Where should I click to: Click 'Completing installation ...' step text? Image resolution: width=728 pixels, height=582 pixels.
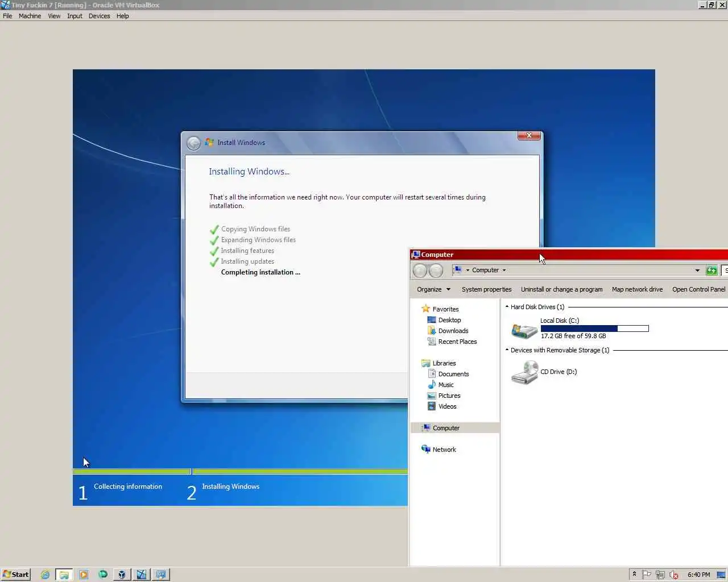(x=260, y=272)
